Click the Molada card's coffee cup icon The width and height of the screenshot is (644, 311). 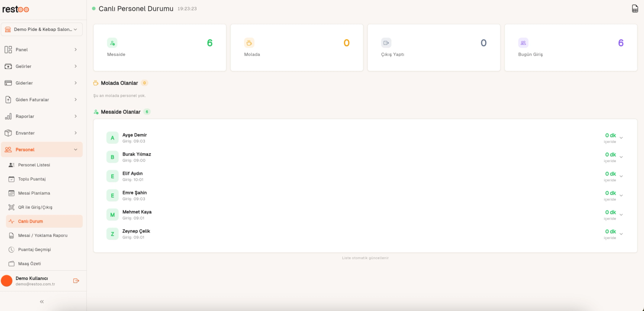click(249, 43)
